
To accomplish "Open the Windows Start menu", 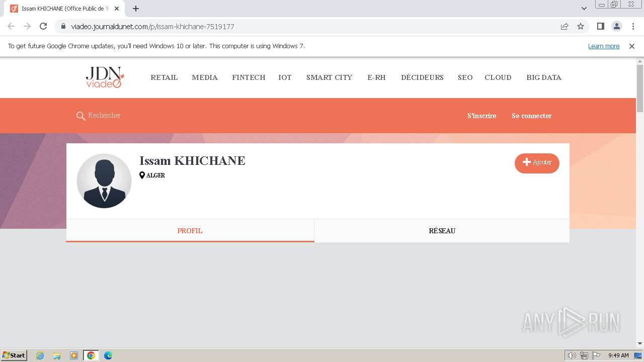I will 14,355.
